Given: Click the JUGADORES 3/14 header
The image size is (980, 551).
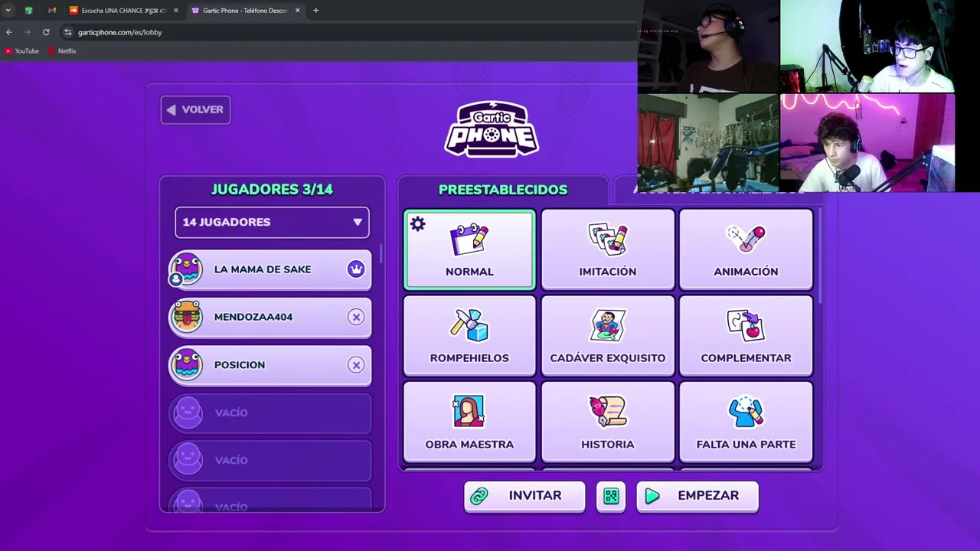Looking at the screenshot, I should [x=272, y=189].
